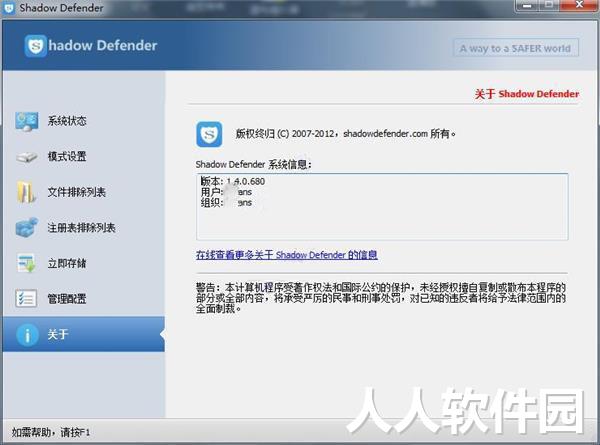
Task: Click the System Status monitor icon
Action: point(27,121)
